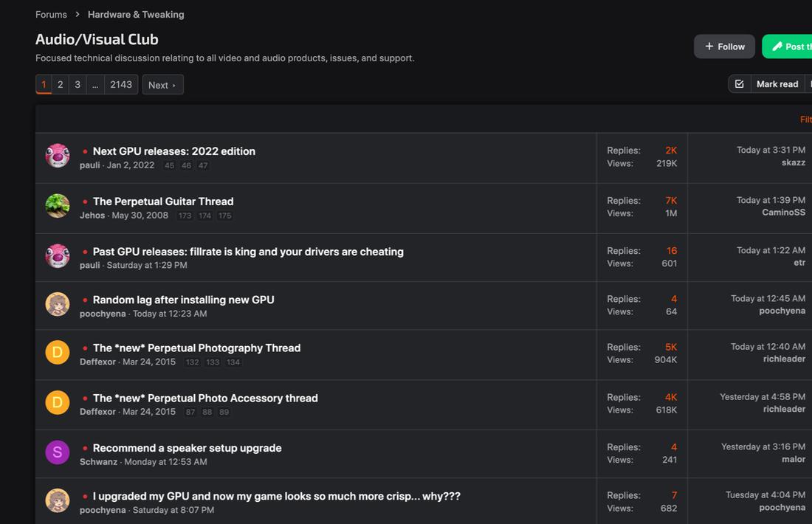812x524 pixels.
Task: Click Deffexor's D avatar on Photography Thread
Action: (58, 353)
